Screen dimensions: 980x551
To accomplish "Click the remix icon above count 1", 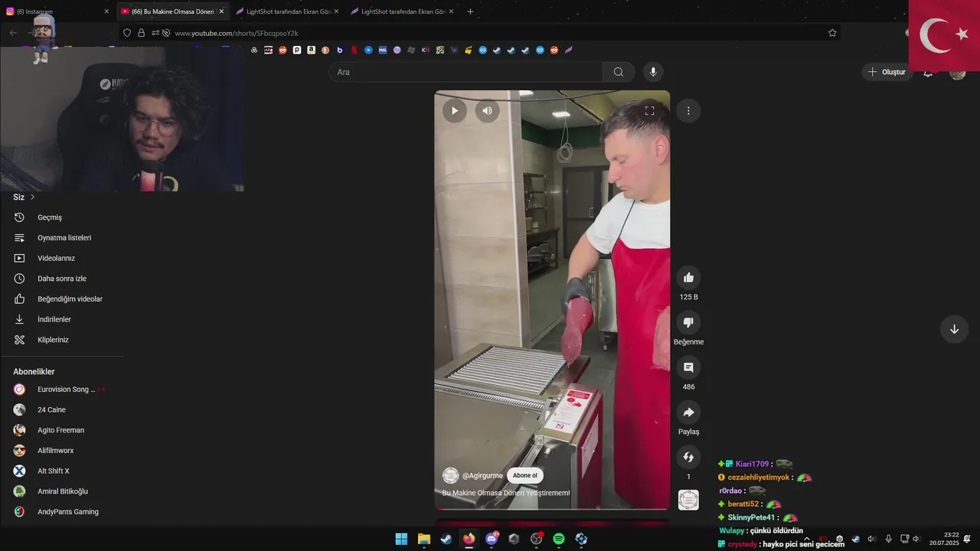I will (x=688, y=458).
